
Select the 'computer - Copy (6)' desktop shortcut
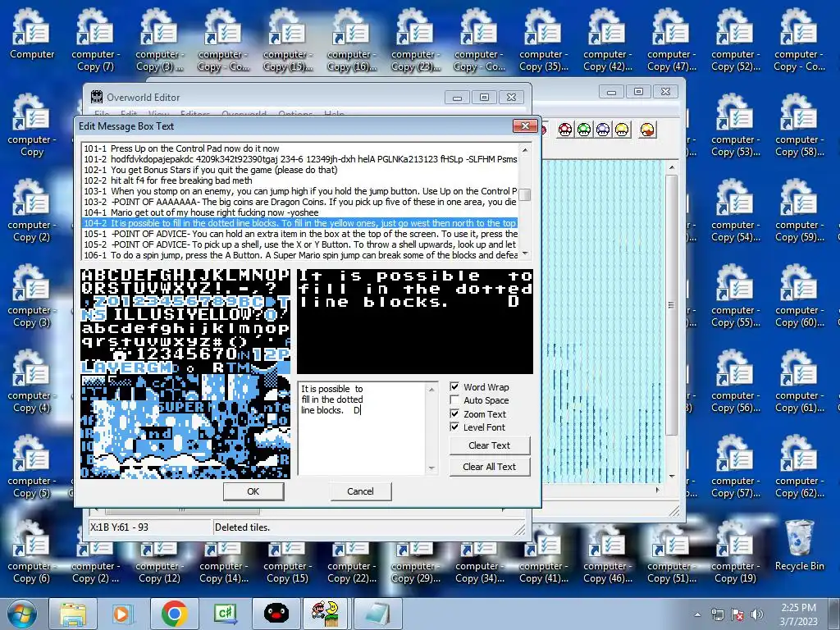pos(32,552)
